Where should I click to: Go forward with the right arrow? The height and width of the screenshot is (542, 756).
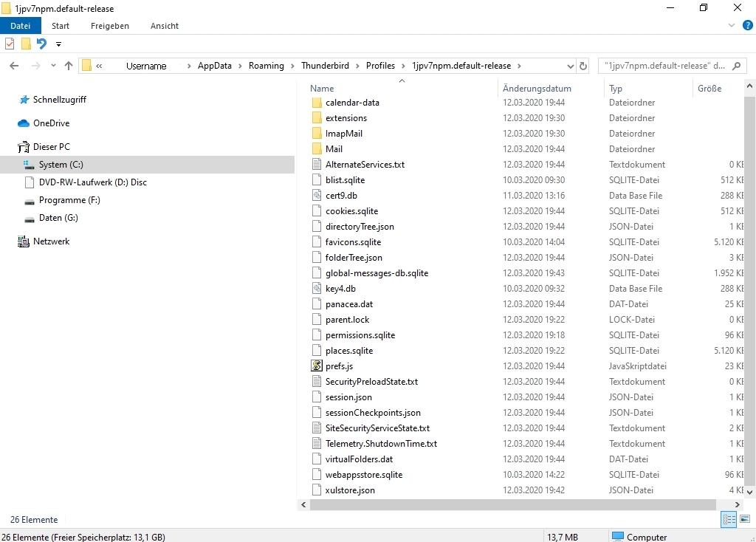pos(35,66)
